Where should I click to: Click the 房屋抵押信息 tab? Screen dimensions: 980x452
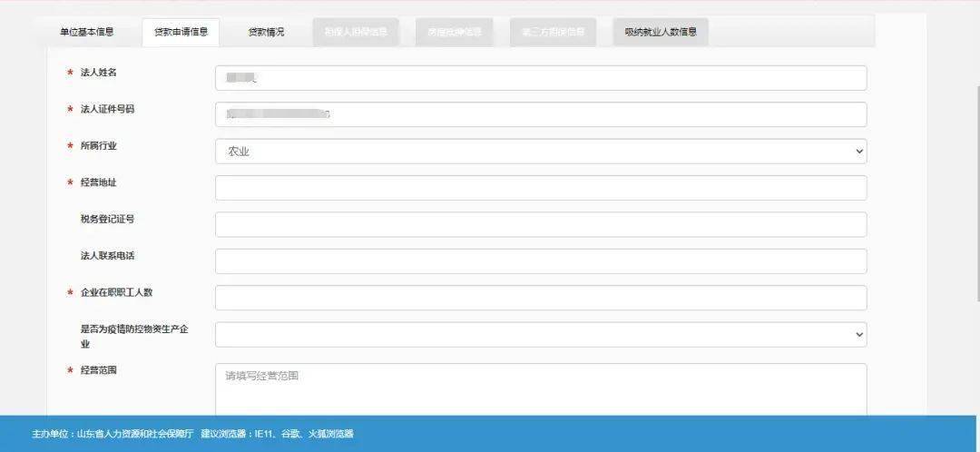(455, 32)
